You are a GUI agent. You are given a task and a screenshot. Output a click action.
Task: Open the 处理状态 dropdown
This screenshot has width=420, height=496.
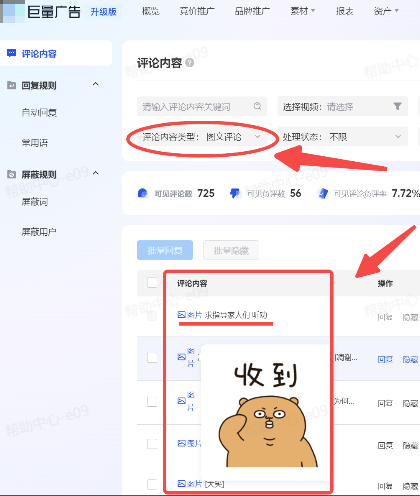point(343,137)
